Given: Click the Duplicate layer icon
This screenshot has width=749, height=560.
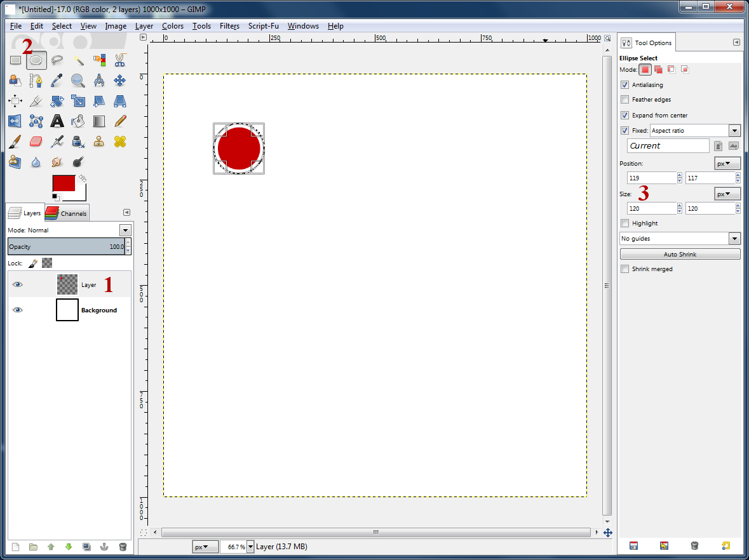Looking at the screenshot, I should [x=86, y=547].
